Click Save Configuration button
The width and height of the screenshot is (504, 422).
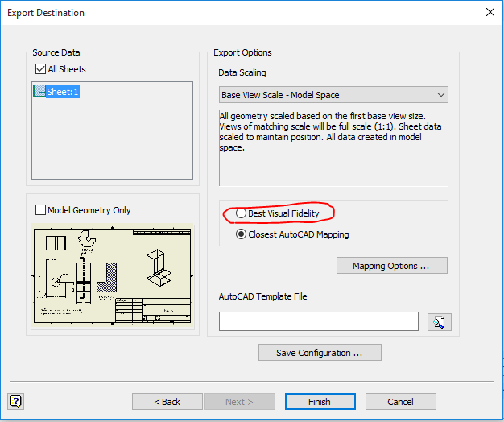click(320, 353)
